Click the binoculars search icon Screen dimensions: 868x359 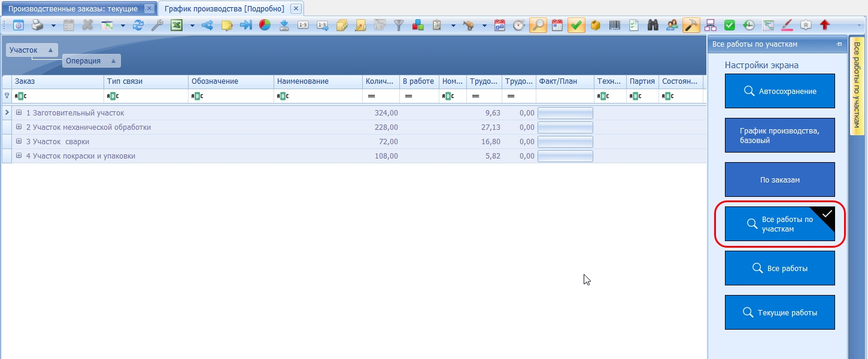tap(653, 25)
